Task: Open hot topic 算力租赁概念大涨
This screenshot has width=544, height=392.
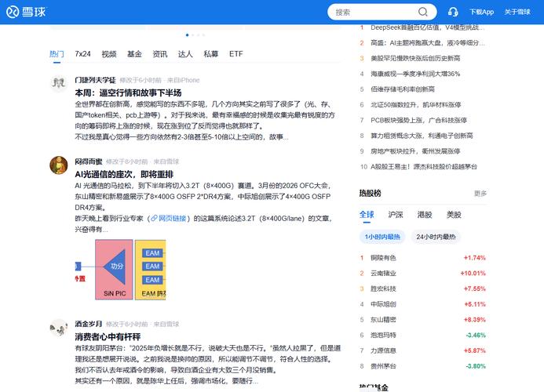Action: coord(422,136)
